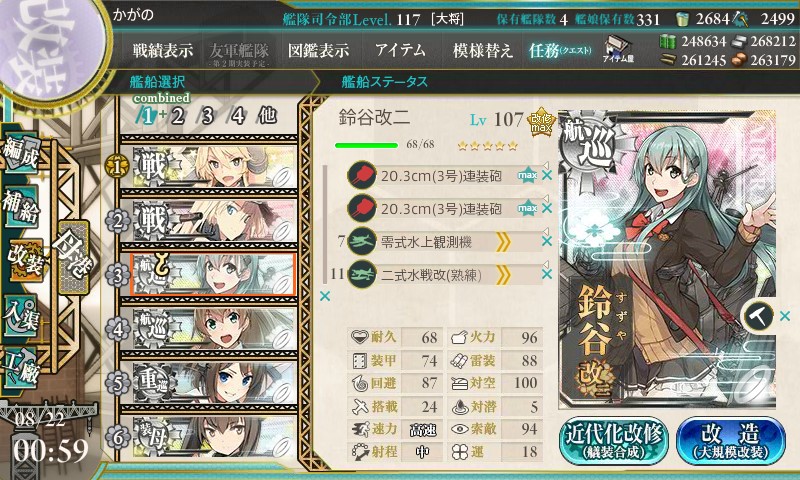Viewport: 800px width, 480px height.
Task: Click the hammer reinforcement slot icon
Action: (759, 316)
